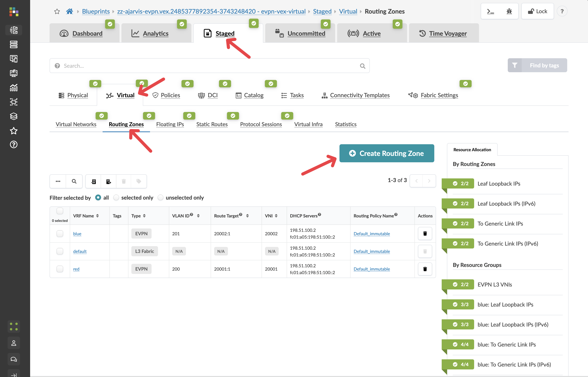Viewport: 588px width, 377px height.
Task: Open the table search magnifier icon
Action: pos(74,181)
